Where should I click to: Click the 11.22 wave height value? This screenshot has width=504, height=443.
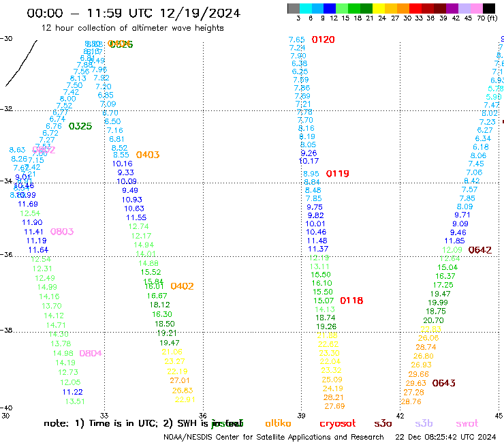click(x=73, y=392)
